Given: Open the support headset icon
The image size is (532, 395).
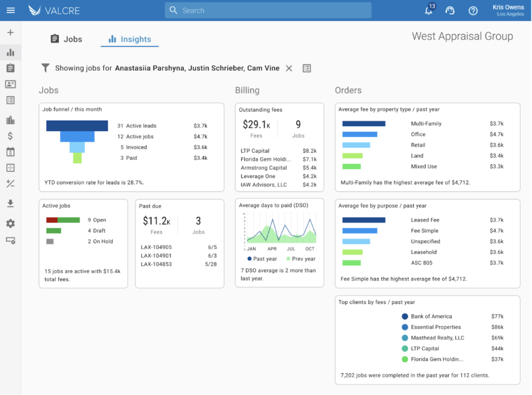Looking at the screenshot, I should click(450, 10).
